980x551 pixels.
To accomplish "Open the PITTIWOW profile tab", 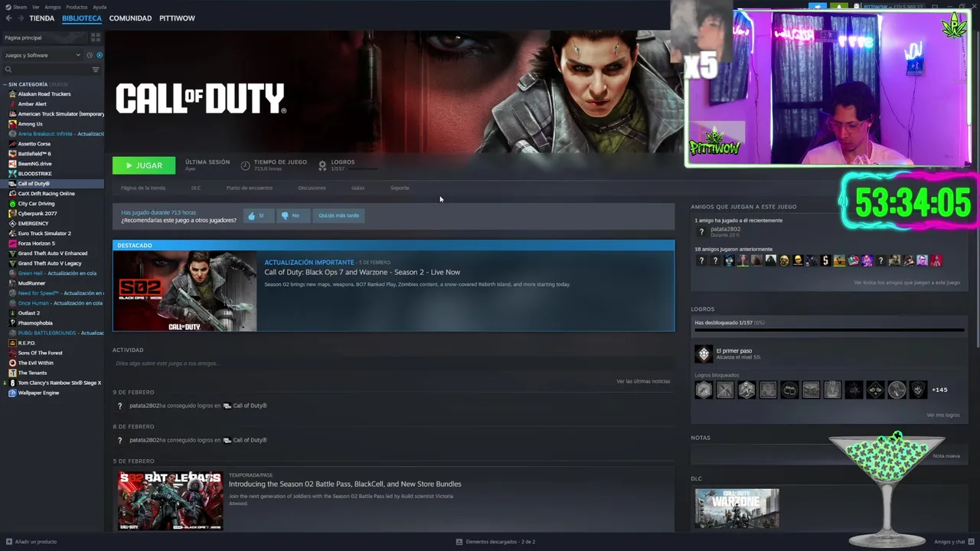I will [x=177, y=18].
